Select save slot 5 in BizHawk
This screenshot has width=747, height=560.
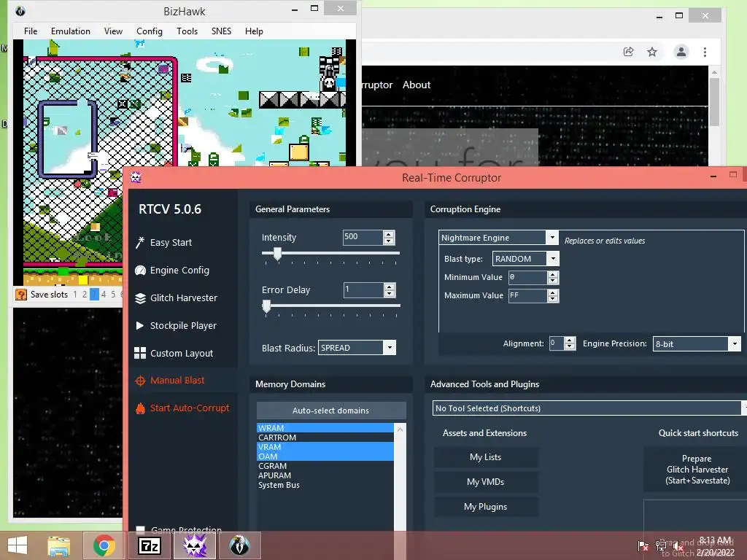click(113, 295)
